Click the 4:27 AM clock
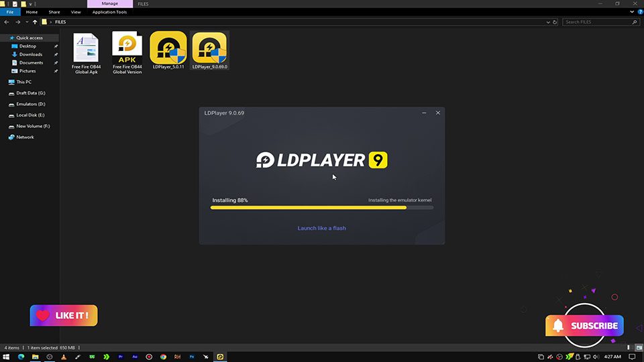This screenshot has height=362, width=644. (612, 357)
